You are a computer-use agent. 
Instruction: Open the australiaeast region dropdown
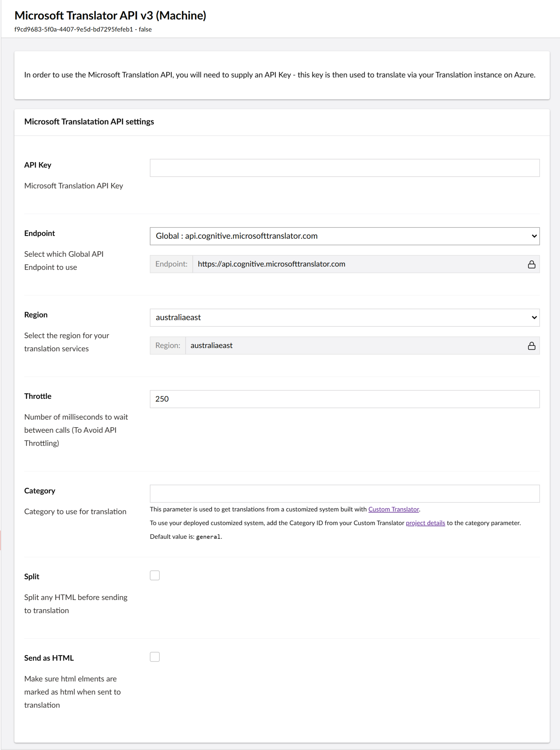pyautogui.click(x=344, y=317)
